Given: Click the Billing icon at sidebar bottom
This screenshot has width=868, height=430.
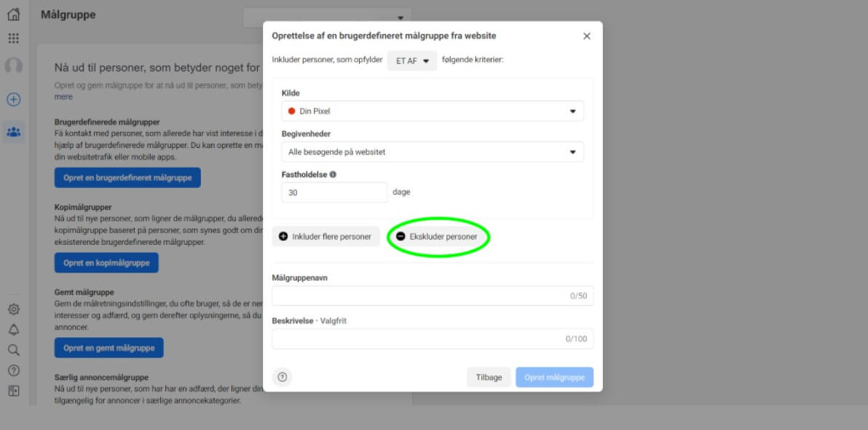Looking at the screenshot, I should 13,390.
